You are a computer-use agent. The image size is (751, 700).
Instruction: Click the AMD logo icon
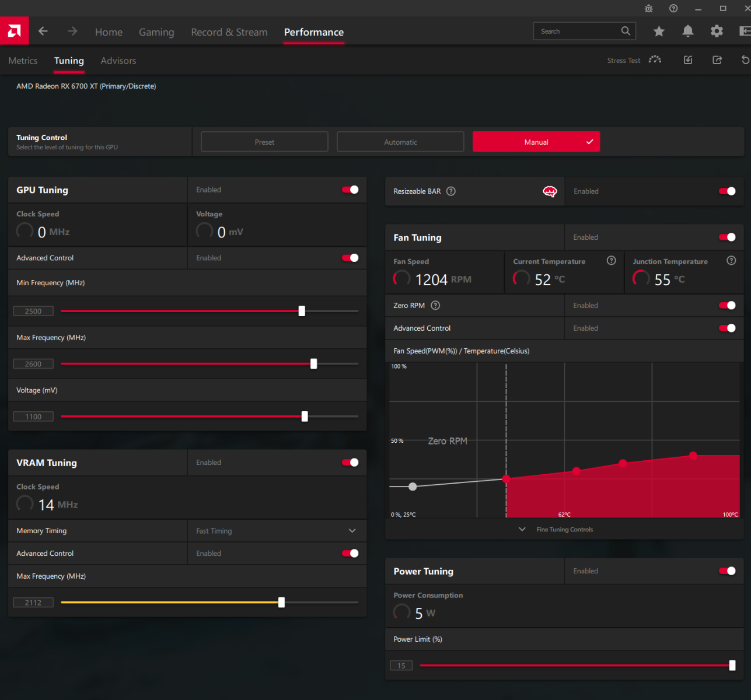click(x=14, y=31)
